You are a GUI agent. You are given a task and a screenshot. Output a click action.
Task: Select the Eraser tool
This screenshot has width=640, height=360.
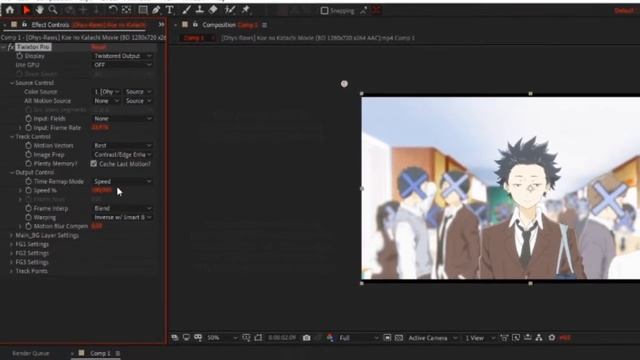(213, 10)
